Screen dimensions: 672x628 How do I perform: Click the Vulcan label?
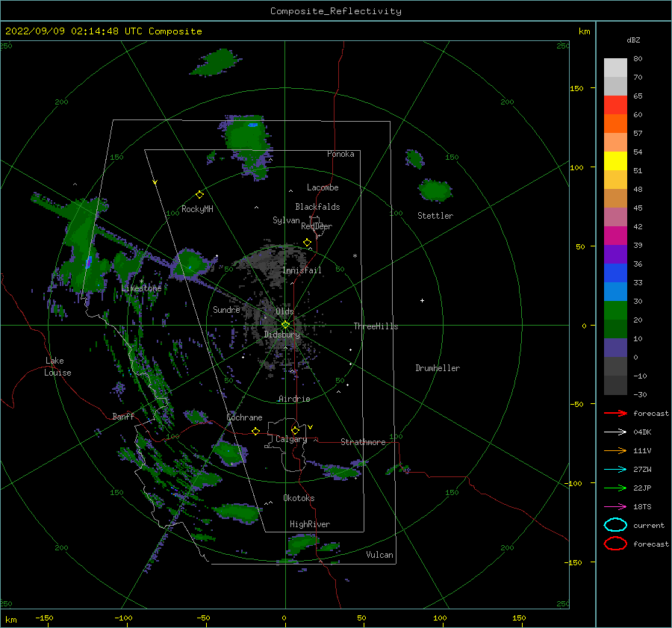(x=379, y=555)
